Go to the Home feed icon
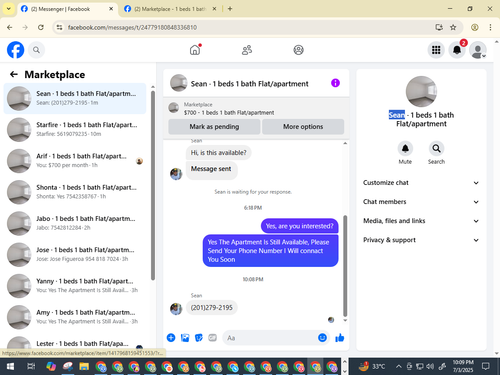500x375 pixels. coord(195,50)
